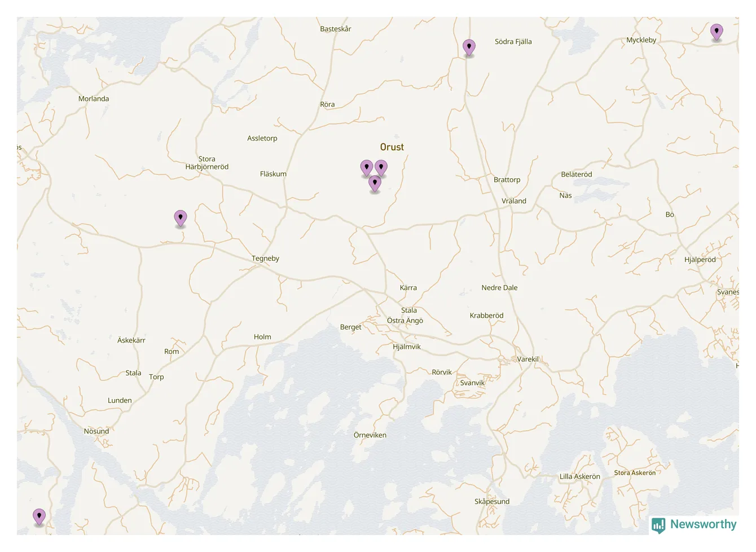
Task: Click the left pin under Orust label
Action: tap(367, 169)
